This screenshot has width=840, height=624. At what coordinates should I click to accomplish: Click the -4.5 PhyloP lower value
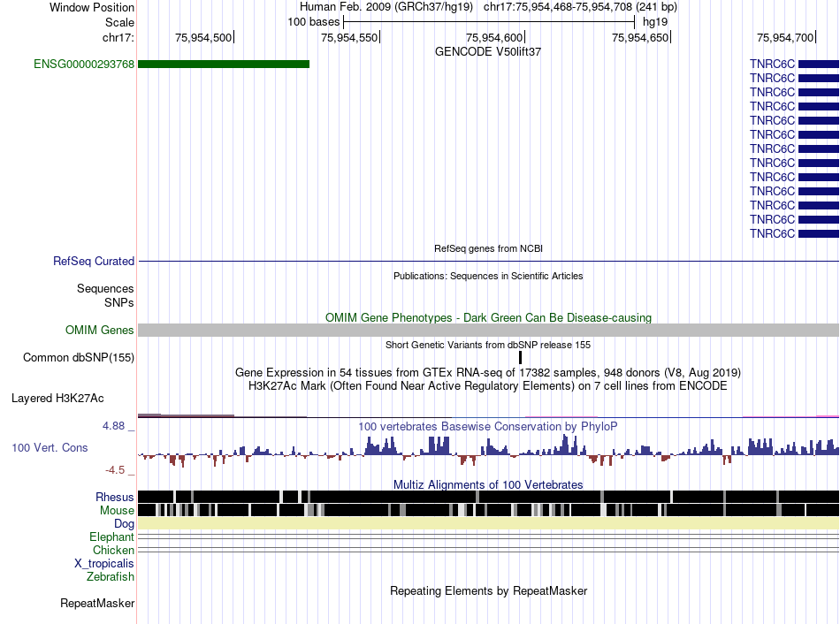pos(115,470)
